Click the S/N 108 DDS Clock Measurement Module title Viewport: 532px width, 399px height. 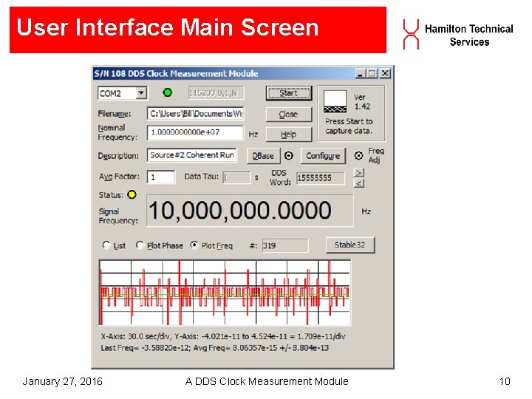[176, 74]
